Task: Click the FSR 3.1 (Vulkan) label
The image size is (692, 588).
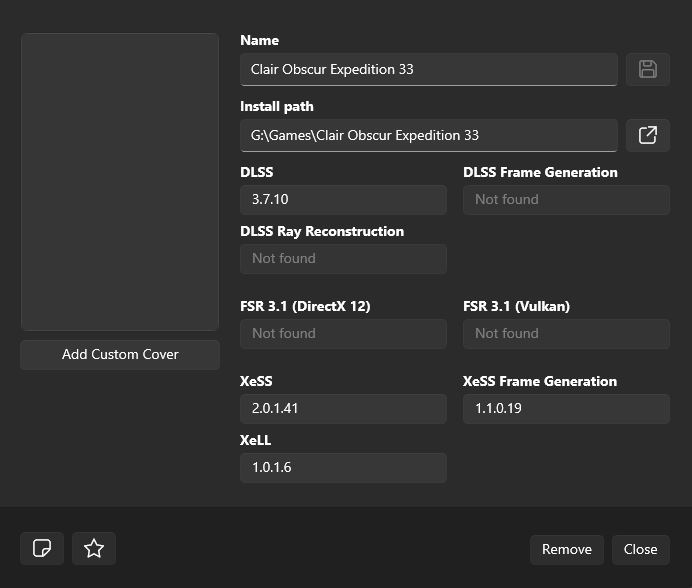Action: (516, 306)
